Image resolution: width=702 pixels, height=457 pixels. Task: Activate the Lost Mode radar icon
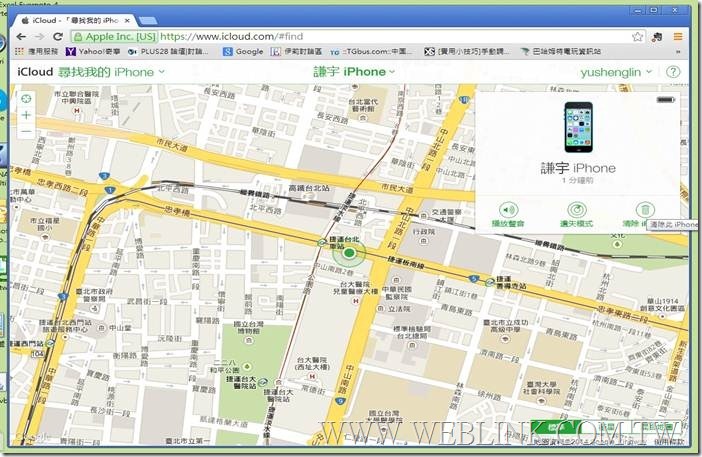coord(576,209)
